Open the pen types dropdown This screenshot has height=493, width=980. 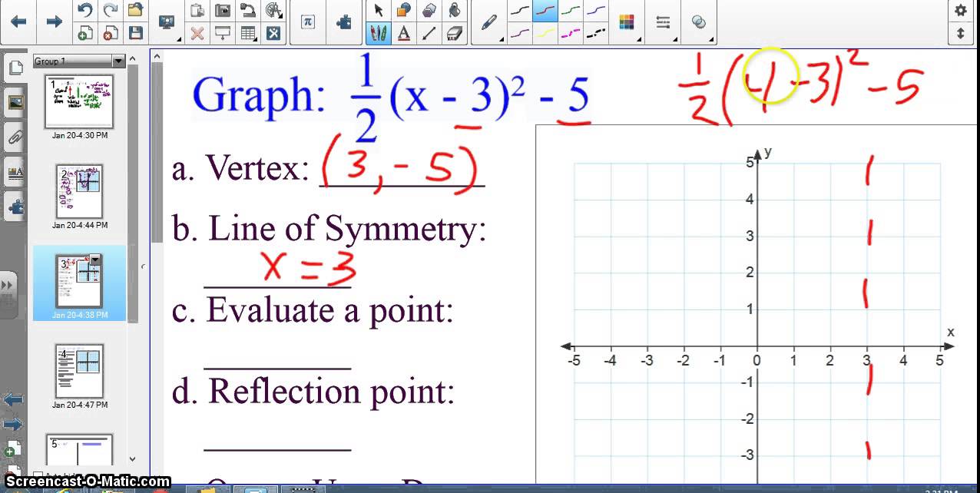[x=491, y=22]
